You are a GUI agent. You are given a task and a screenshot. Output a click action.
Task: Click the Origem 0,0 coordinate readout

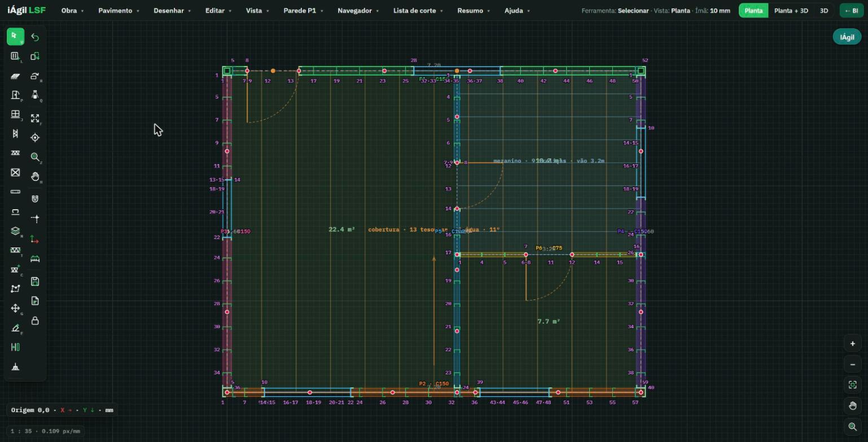[62, 410]
